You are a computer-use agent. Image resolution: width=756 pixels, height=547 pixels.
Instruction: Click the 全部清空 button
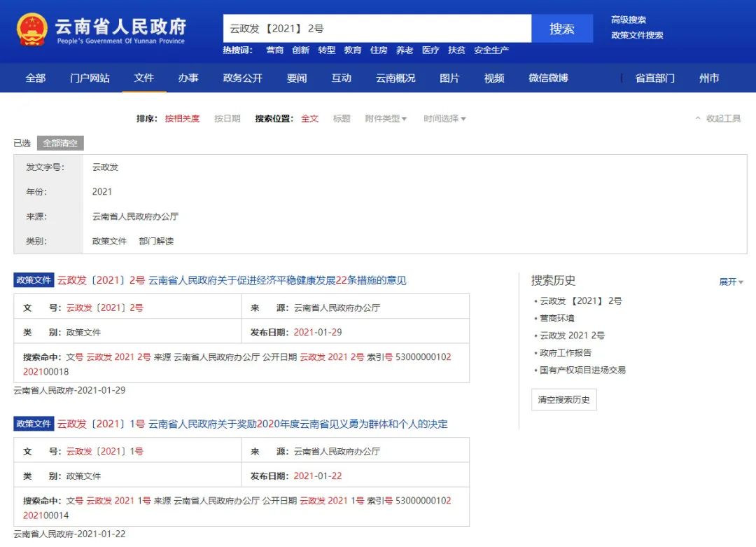point(60,143)
